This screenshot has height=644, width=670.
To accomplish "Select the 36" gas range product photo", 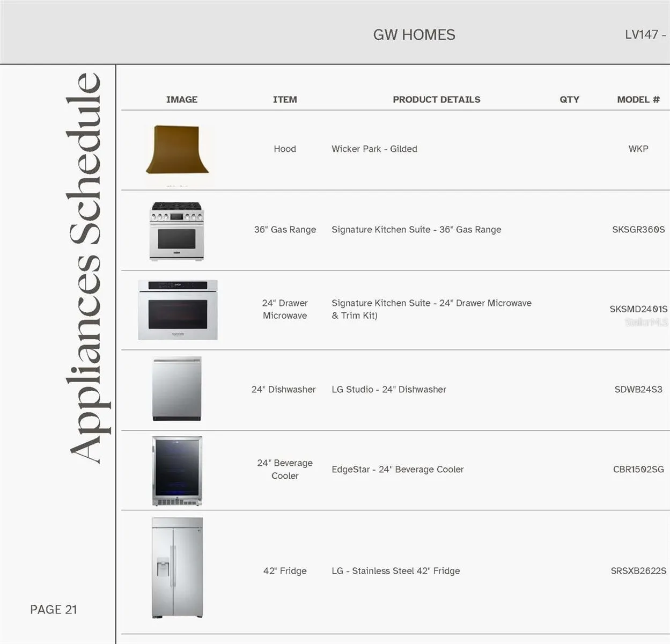I will (177, 231).
